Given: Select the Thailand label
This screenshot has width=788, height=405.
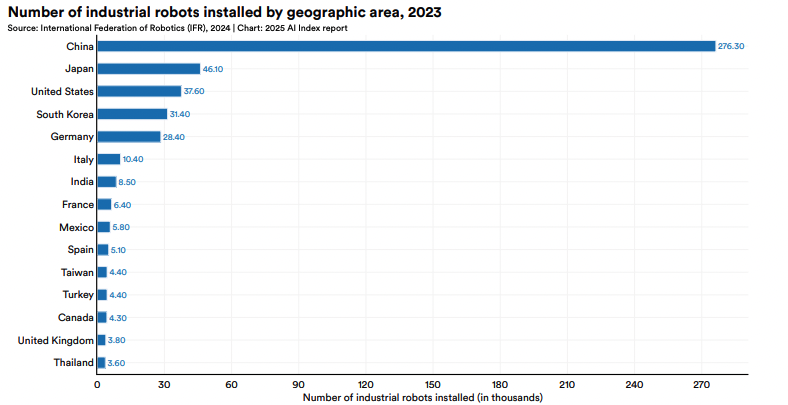Looking at the screenshot, I should tap(73, 362).
